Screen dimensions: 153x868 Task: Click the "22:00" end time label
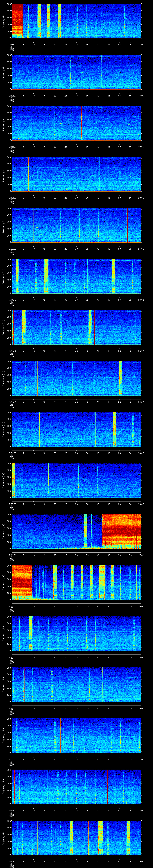click(141, 300)
